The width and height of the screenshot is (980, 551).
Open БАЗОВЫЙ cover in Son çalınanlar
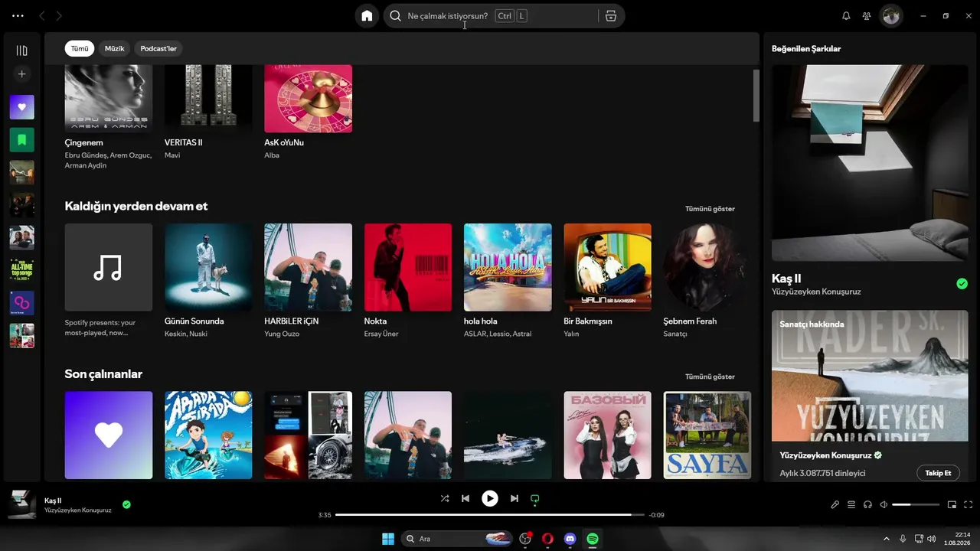coord(607,435)
